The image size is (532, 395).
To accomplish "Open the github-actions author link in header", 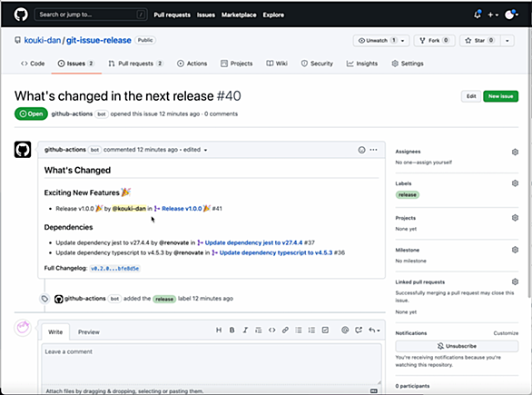I will click(72, 114).
